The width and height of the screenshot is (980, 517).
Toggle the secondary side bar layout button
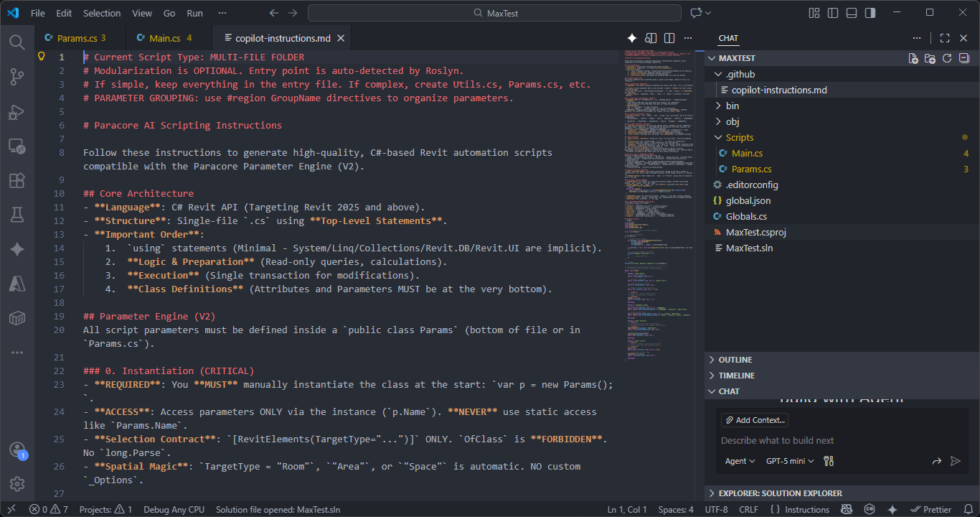(870, 13)
